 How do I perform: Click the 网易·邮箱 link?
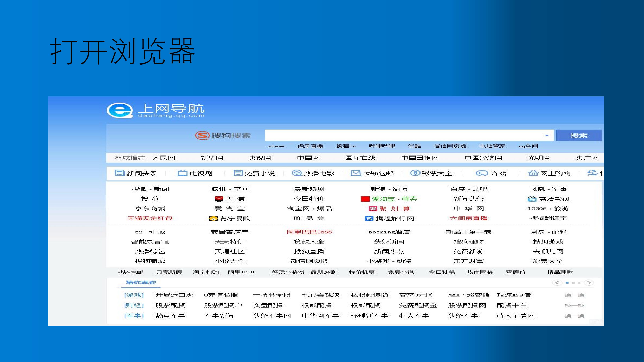pyautogui.click(x=548, y=232)
